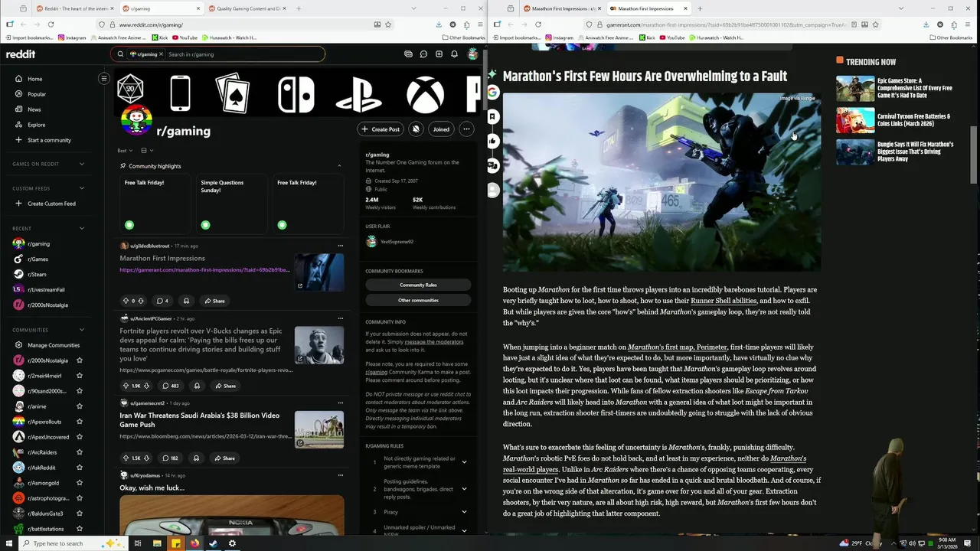Star r/Asmongold as a favorite
The width and height of the screenshot is (980, 551).
pyautogui.click(x=80, y=483)
